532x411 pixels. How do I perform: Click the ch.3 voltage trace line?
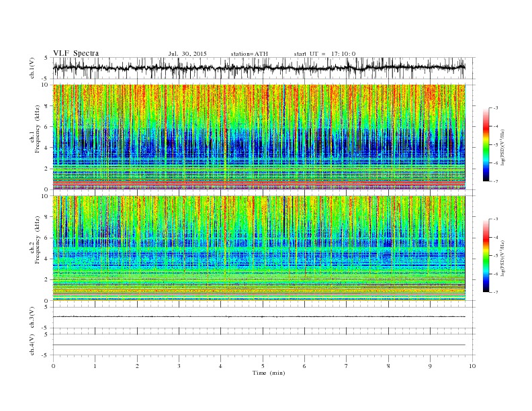click(259, 317)
